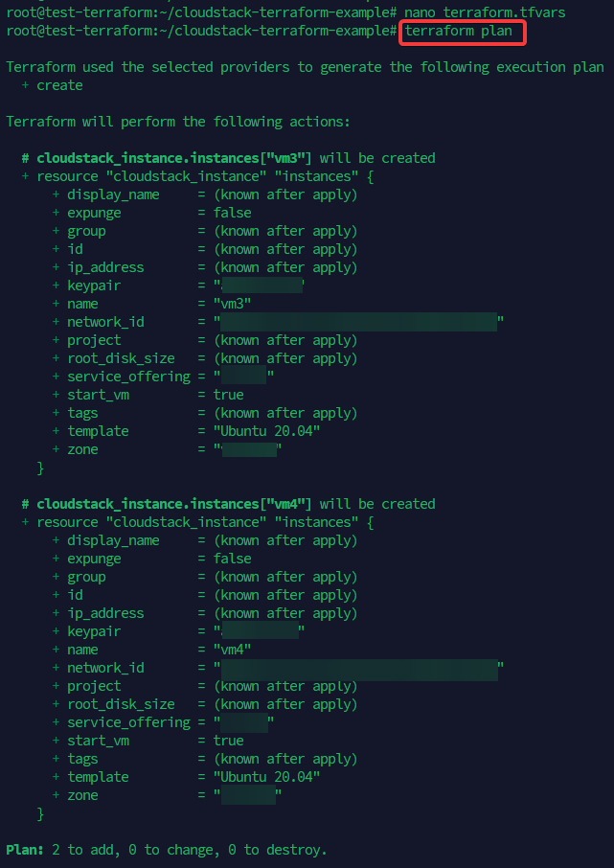The image size is (614, 868).
Task: Click the highlighted terraform plan command
Action: coord(464,32)
